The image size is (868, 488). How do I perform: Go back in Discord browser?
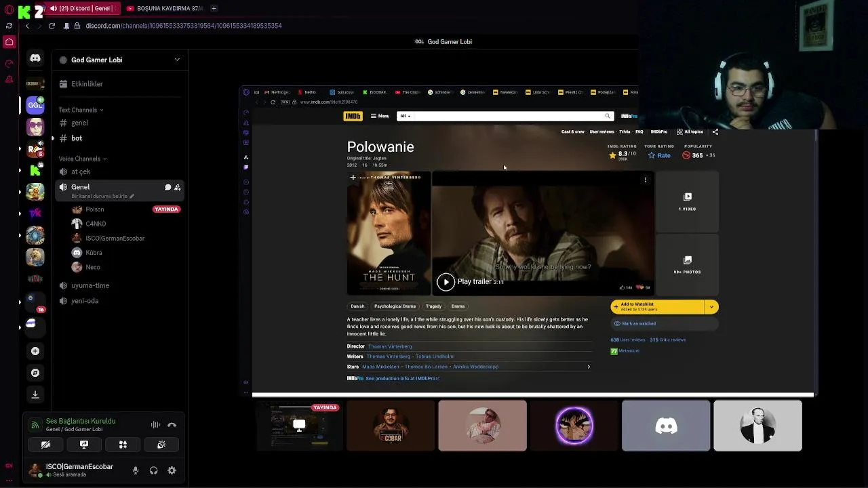tap(27, 26)
